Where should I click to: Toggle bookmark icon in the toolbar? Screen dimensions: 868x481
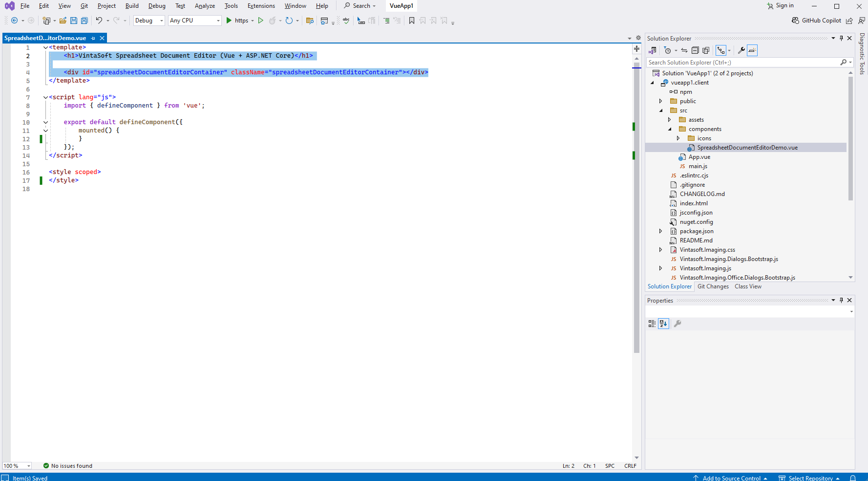coord(412,21)
